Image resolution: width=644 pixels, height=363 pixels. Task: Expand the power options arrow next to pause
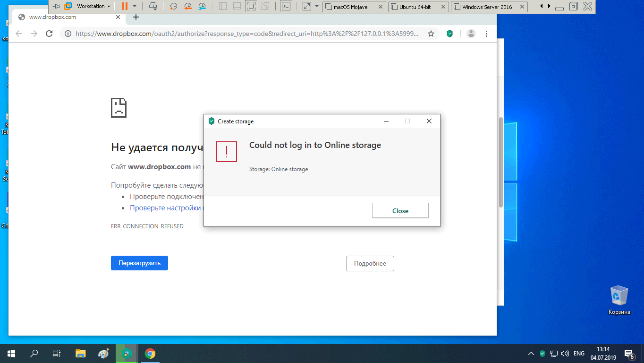135,7
